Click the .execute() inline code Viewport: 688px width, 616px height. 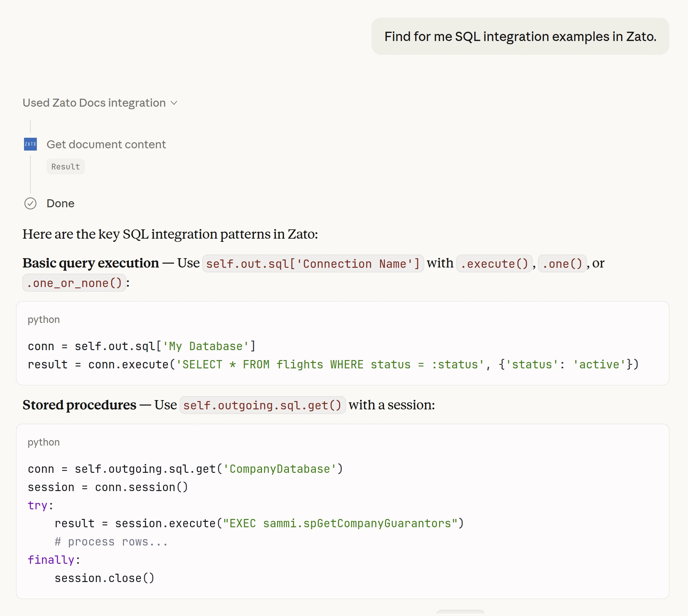pyautogui.click(x=494, y=264)
